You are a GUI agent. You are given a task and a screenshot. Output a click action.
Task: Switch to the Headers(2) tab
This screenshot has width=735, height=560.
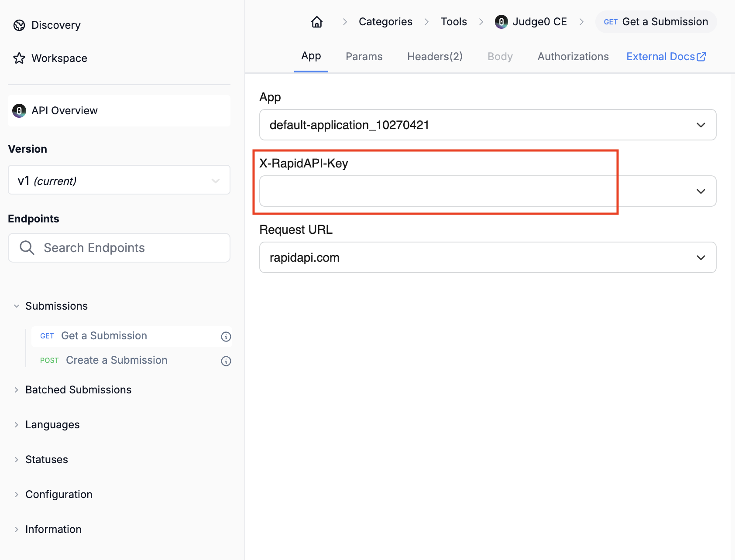[x=435, y=57]
